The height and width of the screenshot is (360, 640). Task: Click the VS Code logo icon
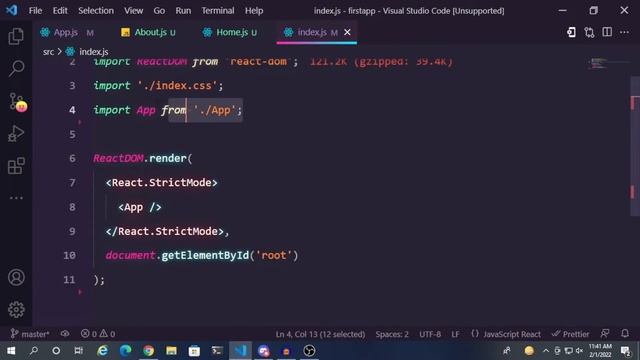coord(11,10)
